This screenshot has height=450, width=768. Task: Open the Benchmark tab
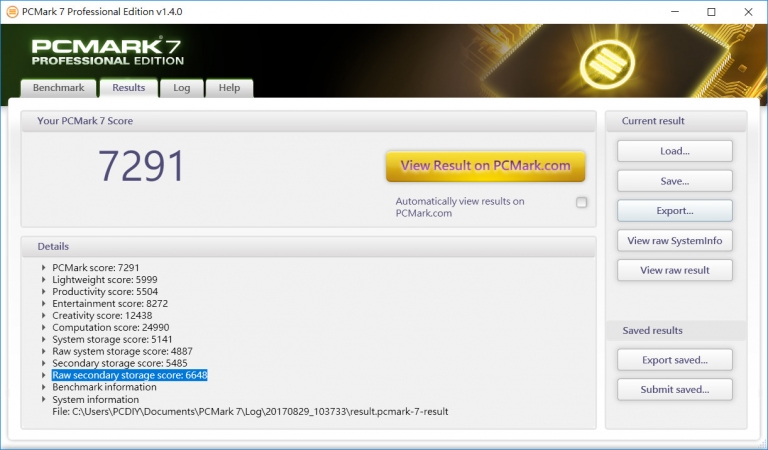58,88
